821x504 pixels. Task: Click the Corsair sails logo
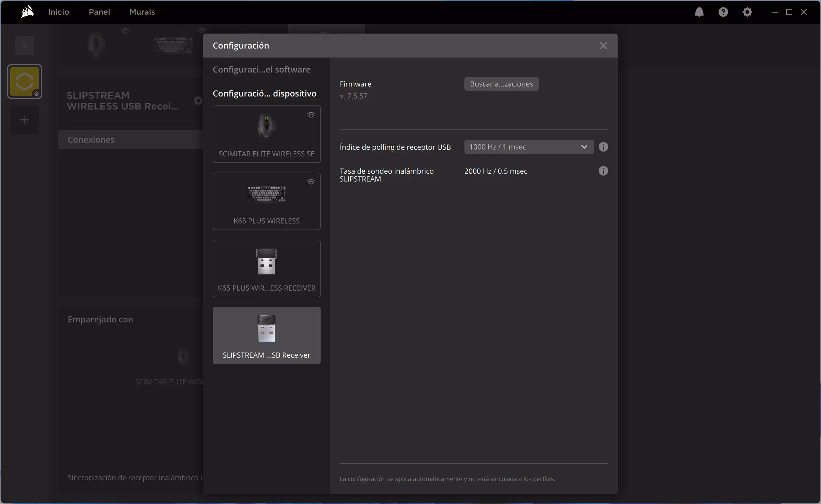[27, 12]
